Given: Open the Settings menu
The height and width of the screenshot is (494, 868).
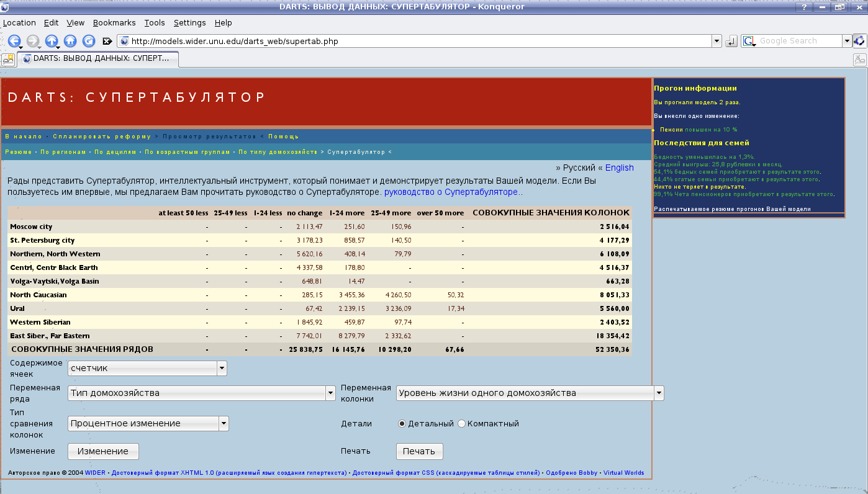Looking at the screenshot, I should [189, 22].
